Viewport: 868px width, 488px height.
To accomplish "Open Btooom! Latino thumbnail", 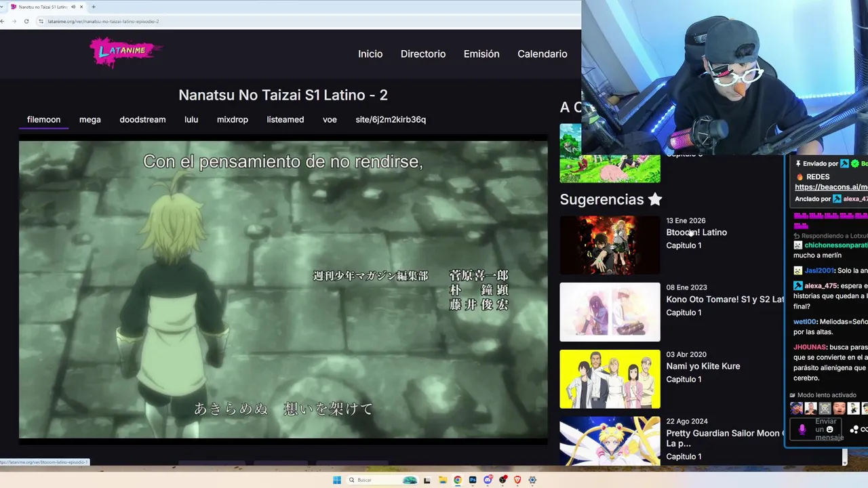I will [610, 245].
